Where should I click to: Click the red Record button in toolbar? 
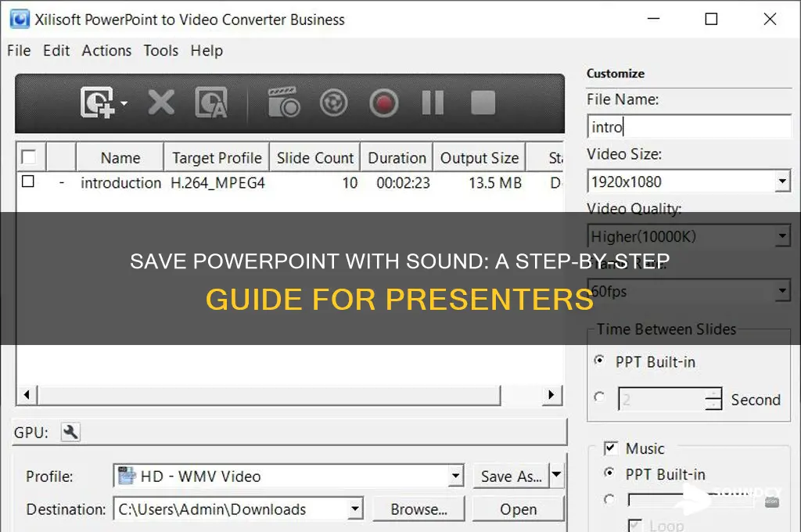[x=383, y=103]
